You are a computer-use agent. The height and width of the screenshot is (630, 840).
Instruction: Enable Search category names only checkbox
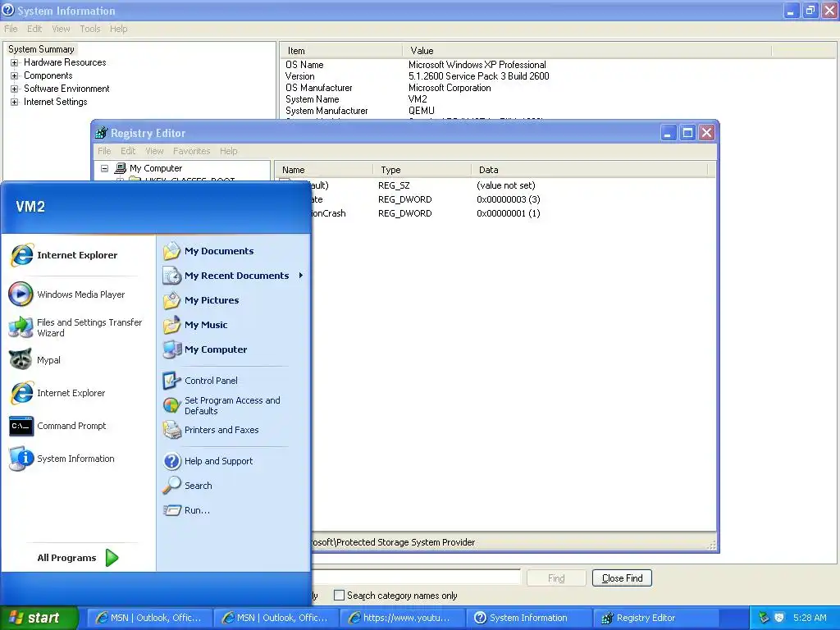[x=339, y=596]
